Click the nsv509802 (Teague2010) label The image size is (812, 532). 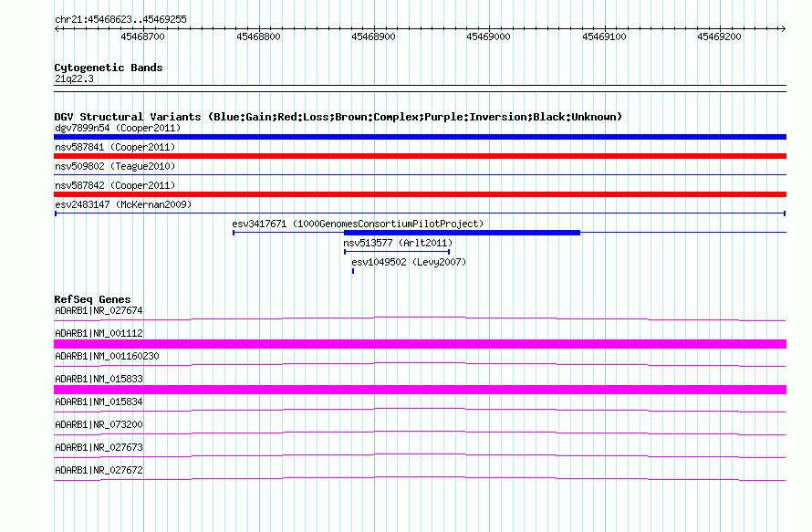click(x=115, y=166)
